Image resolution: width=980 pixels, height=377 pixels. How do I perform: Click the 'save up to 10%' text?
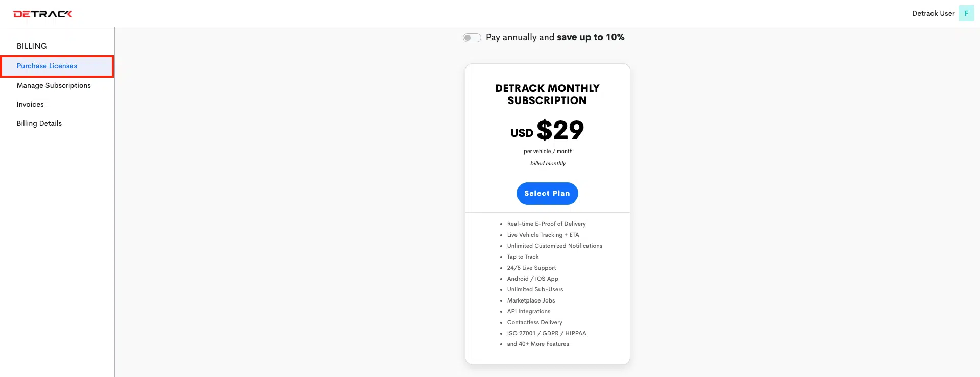point(591,37)
